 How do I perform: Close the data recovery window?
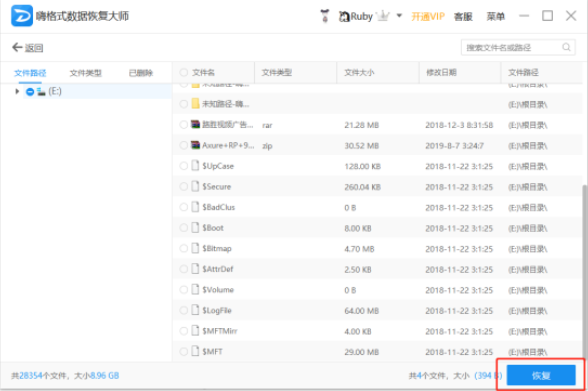[x=571, y=16]
